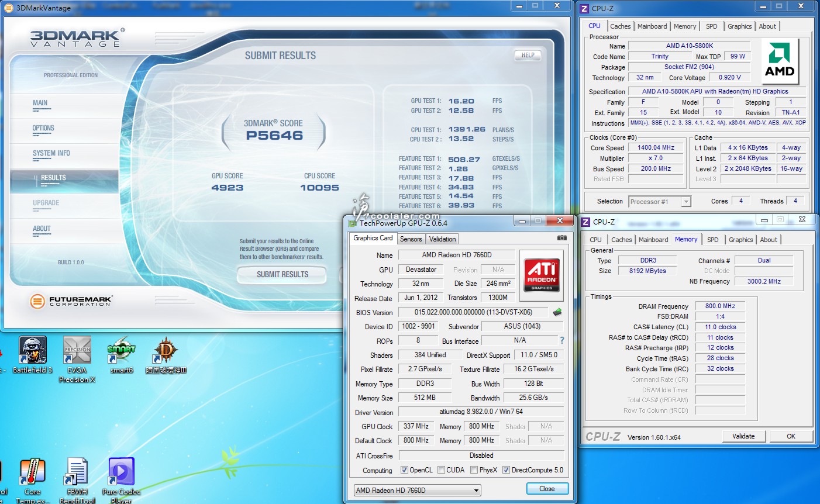This screenshot has height=504, width=820.
Task: Click OK button in CPU-Z
Action: 791,436
